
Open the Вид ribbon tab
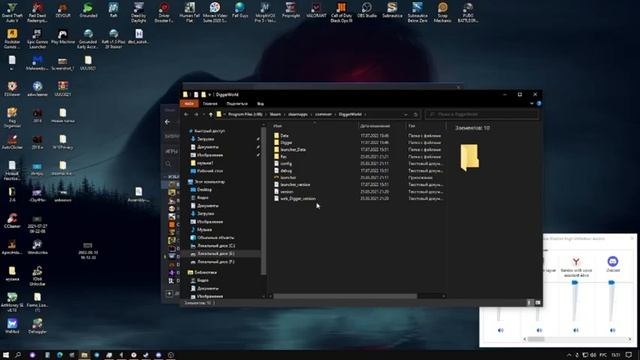[x=260, y=104]
